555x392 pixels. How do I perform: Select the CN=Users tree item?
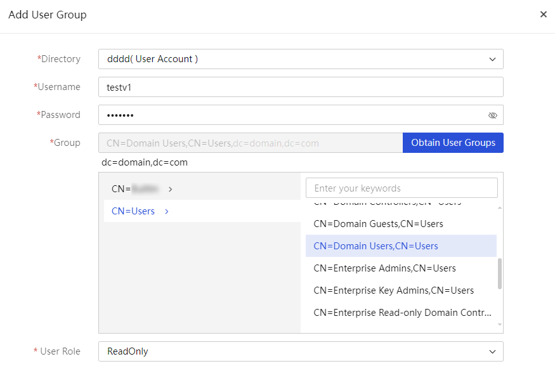pyautogui.click(x=202, y=211)
